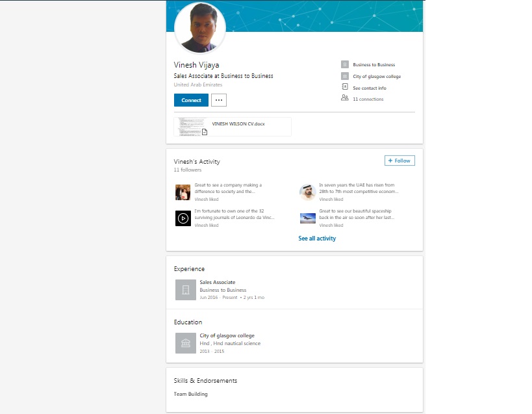Click the Sales Associate at Business to Business headline
Screen dimensions: 532x414
[223, 75]
